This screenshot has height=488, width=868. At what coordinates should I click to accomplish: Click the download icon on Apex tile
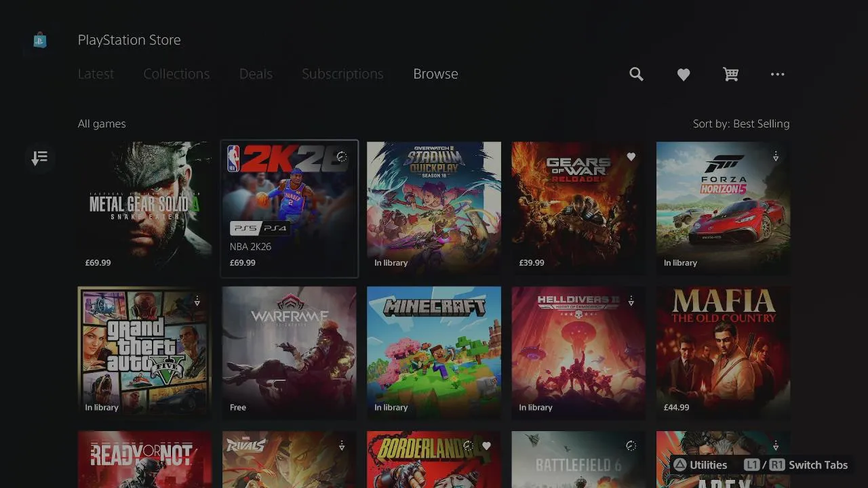click(x=776, y=445)
